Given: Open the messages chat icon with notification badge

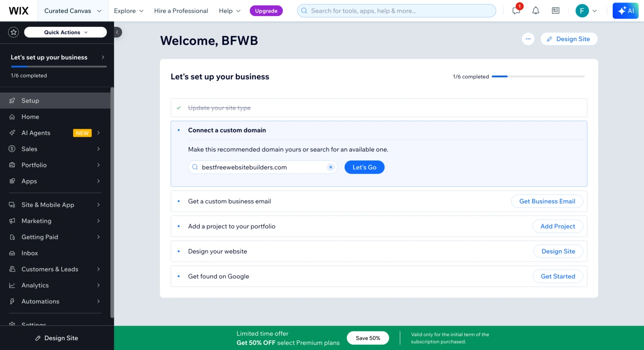Looking at the screenshot, I should click(516, 11).
